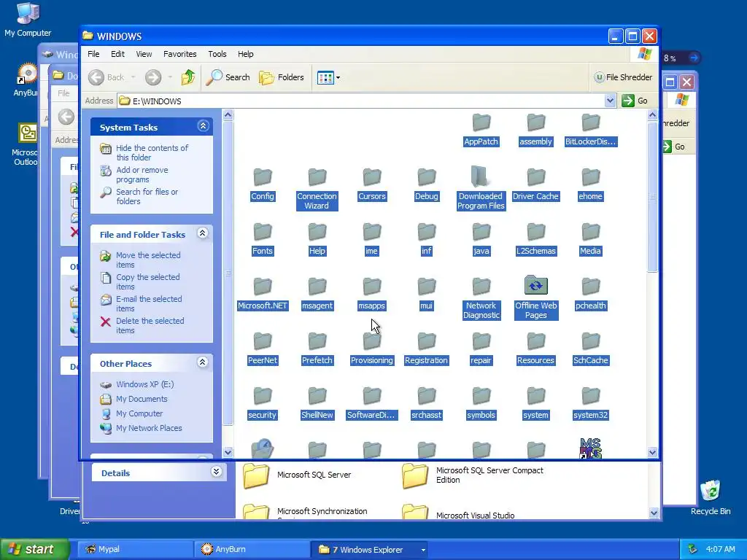Switch to AnyBurn taskbar button

click(252, 549)
